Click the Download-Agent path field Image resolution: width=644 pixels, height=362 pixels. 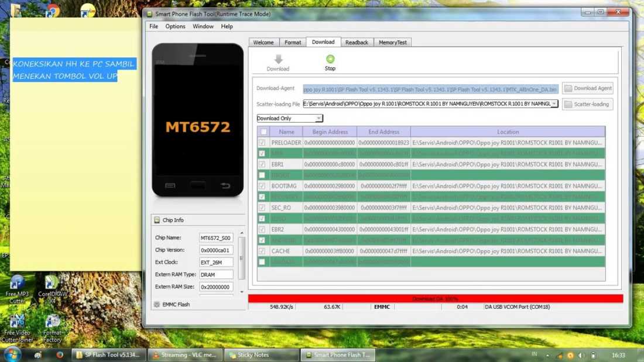point(430,89)
